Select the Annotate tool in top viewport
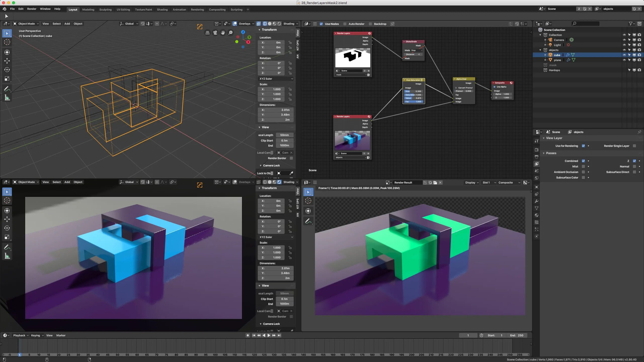The width and height of the screenshot is (644, 362). pos(7,89)
